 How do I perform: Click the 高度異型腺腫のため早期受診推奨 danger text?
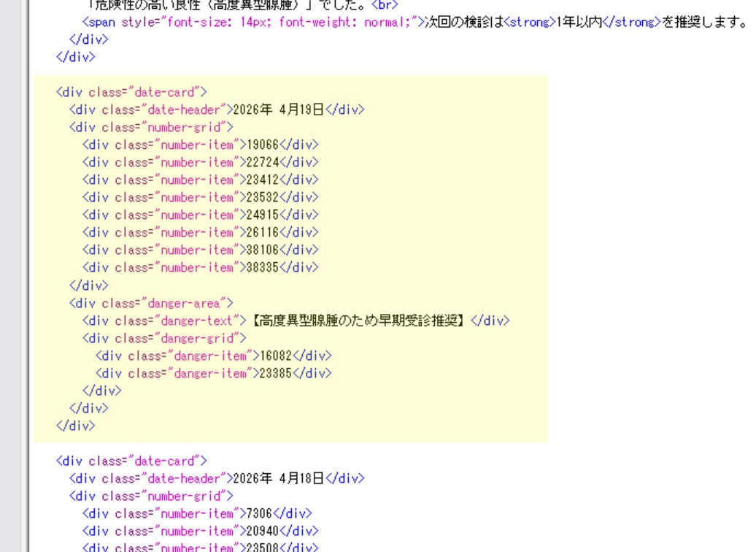pyautogui.click(x=360, y=321)
